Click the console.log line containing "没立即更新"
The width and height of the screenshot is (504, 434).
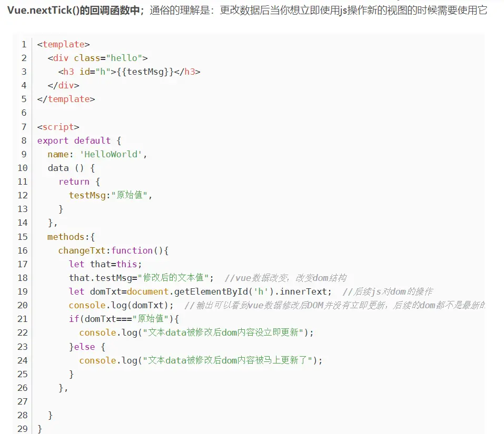(x=196, y=332)
